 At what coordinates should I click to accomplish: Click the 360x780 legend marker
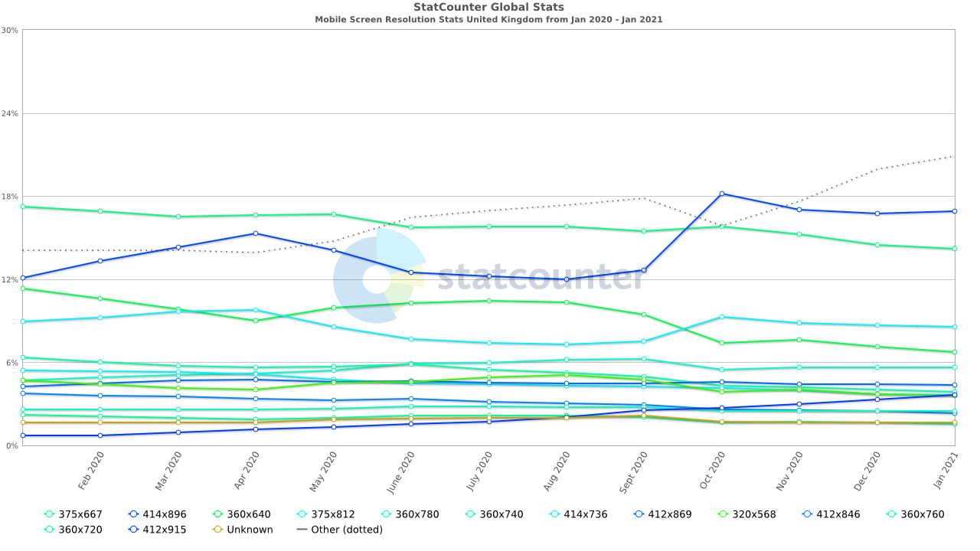(387, 514)
